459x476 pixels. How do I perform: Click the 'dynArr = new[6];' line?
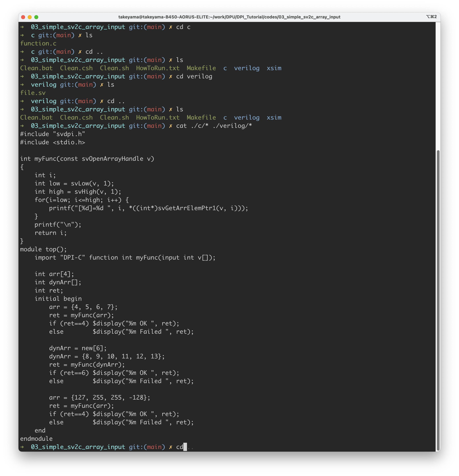click(x=78, y=348)
